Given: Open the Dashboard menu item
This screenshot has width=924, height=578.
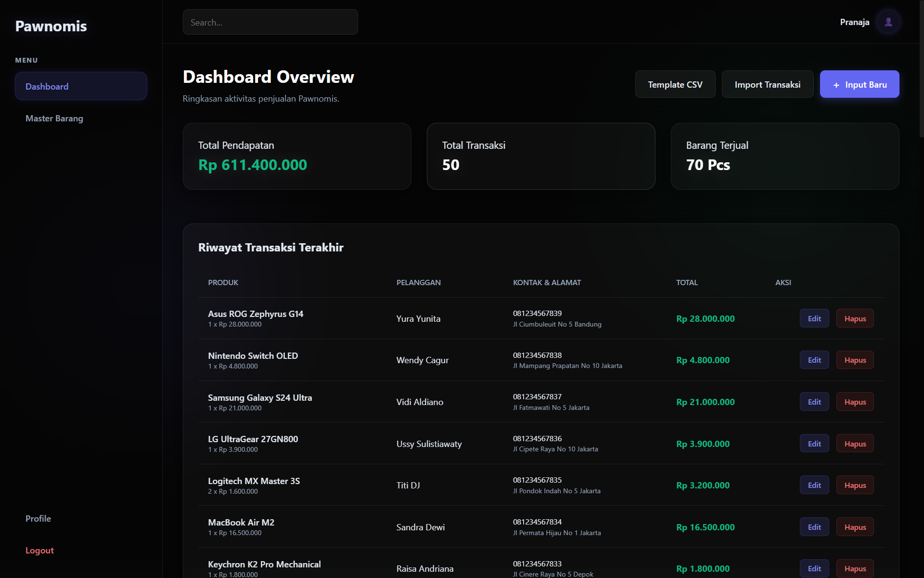Looking at the screenshot, I should (x=81, y=86).
